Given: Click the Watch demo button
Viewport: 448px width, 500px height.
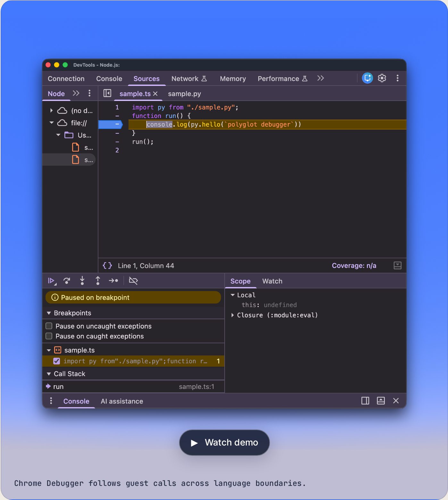Looking at the screenshot, I should click(224, 443).
